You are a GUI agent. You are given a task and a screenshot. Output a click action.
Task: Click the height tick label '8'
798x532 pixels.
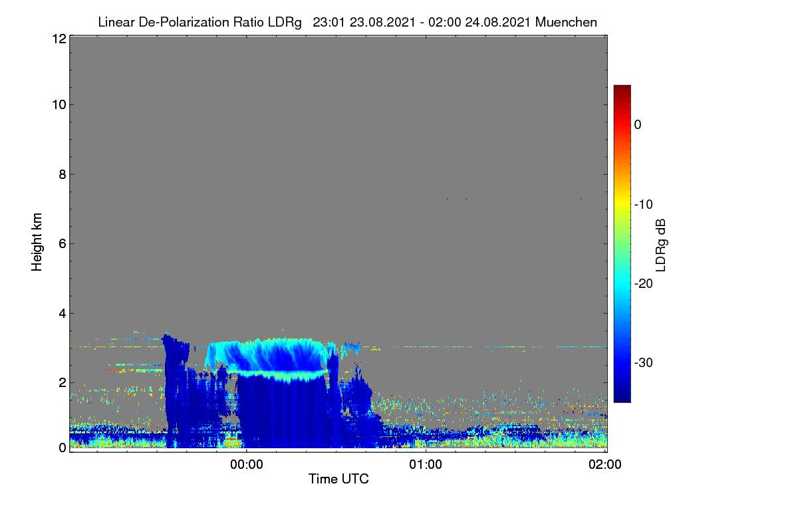tap(61, 174)
